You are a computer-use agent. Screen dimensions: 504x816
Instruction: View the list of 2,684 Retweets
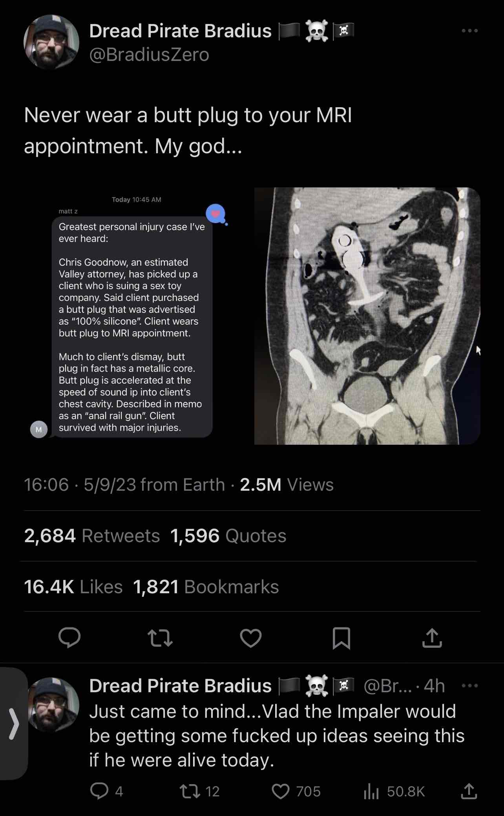click(92, 536)
